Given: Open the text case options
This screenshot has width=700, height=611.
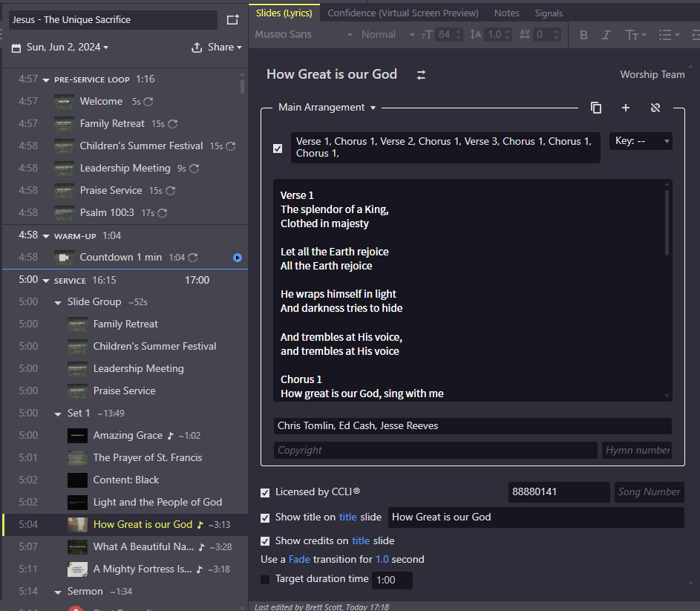Looking at the screenshot, I should 635,35.
